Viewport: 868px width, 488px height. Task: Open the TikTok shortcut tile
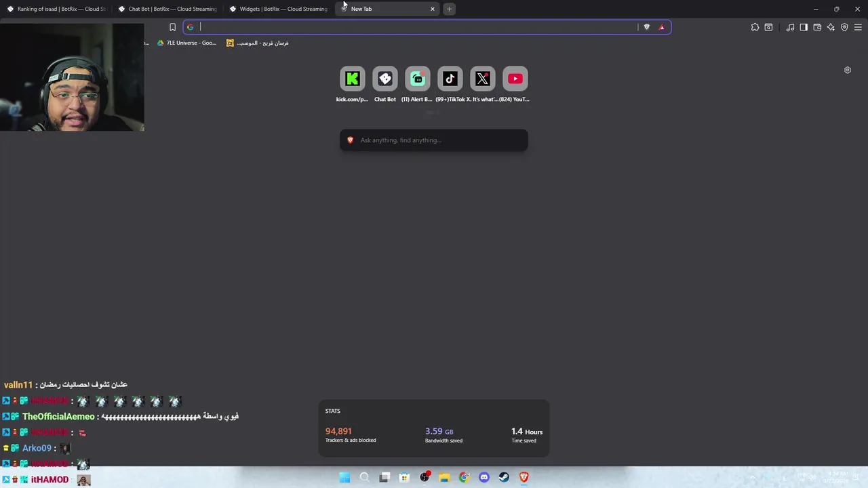click(450, 79)
